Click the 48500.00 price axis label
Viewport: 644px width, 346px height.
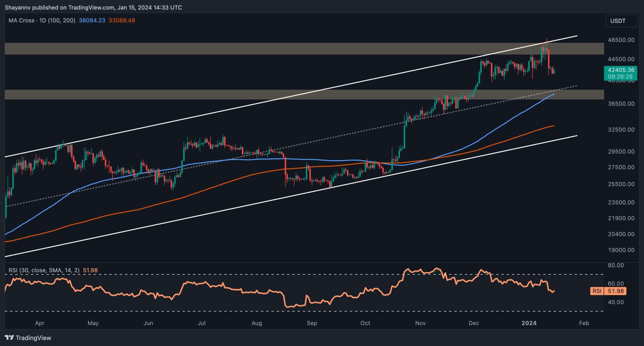621,40
